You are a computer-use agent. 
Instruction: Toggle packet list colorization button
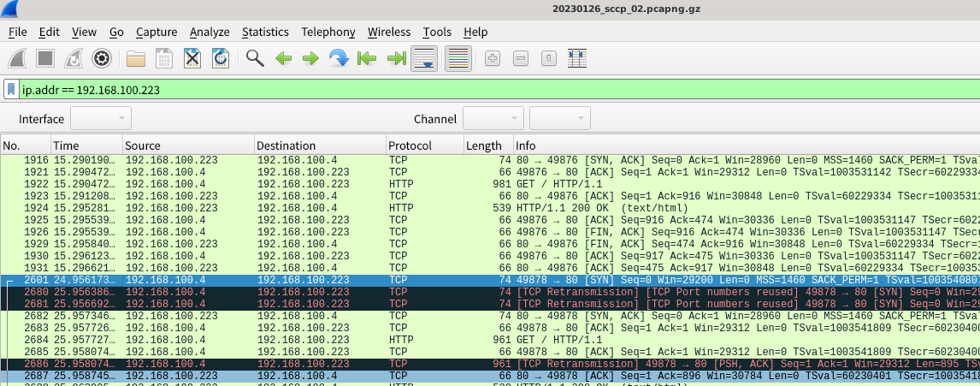458,59
